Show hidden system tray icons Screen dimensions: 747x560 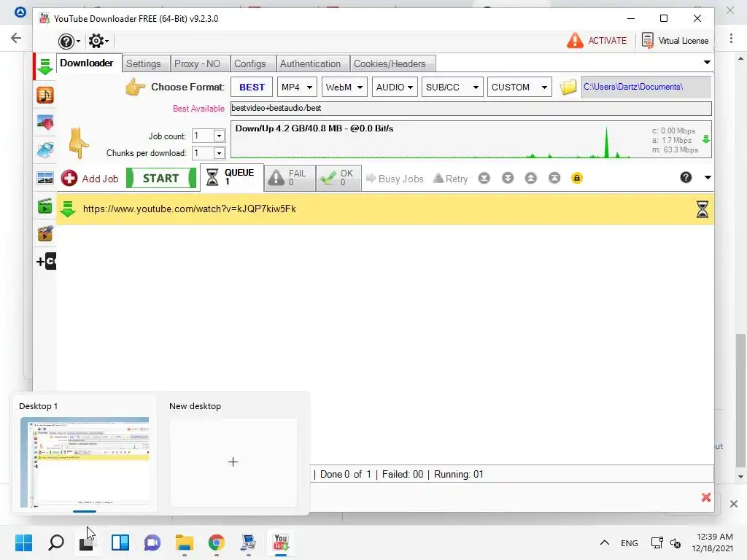point(605,542)
